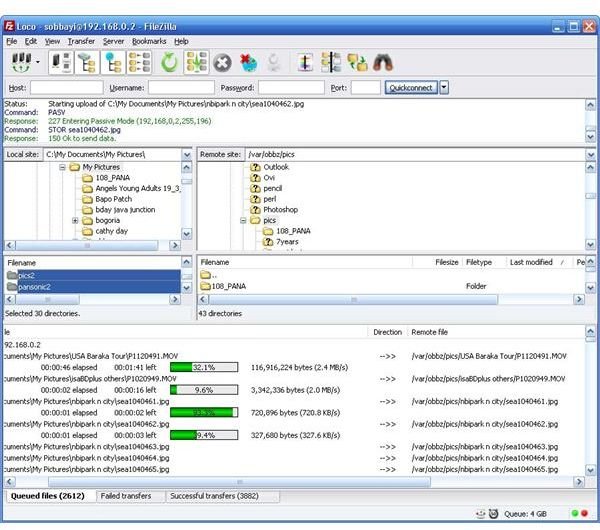Focus the Password input field
The image size is (600, 530).
[x=291, y=88]
